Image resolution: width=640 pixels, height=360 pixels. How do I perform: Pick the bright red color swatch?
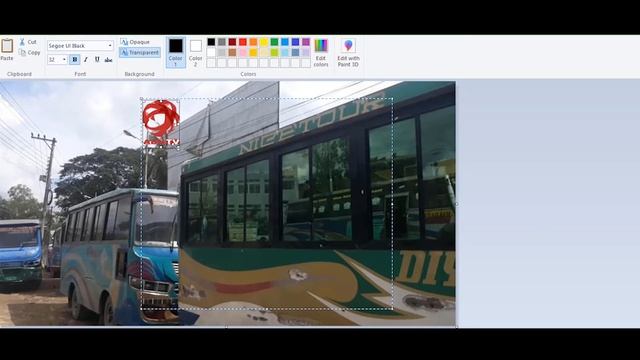(243, 42)
